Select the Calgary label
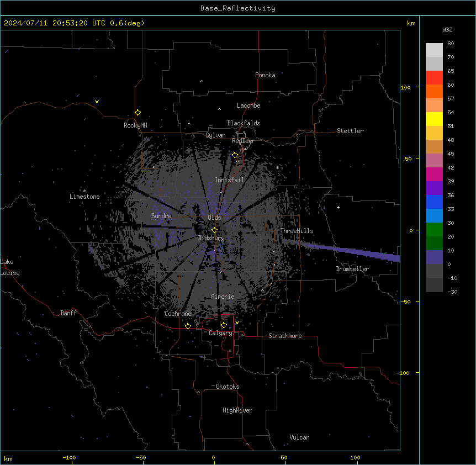 [x=220, y=333]
